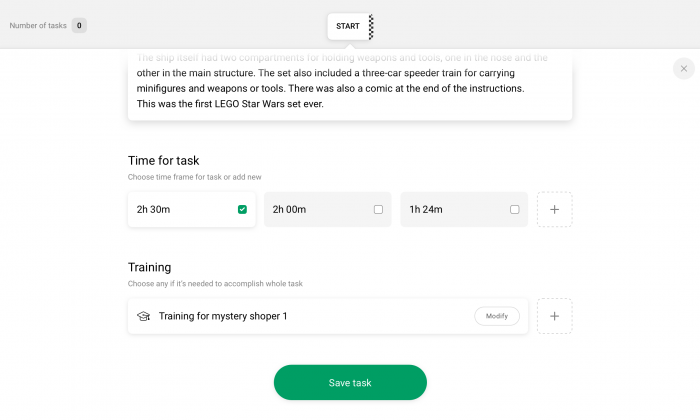Click the 'Number of tasks' label
The width and height of the screenshot is (700, 420).
click(x=38, y=25)
